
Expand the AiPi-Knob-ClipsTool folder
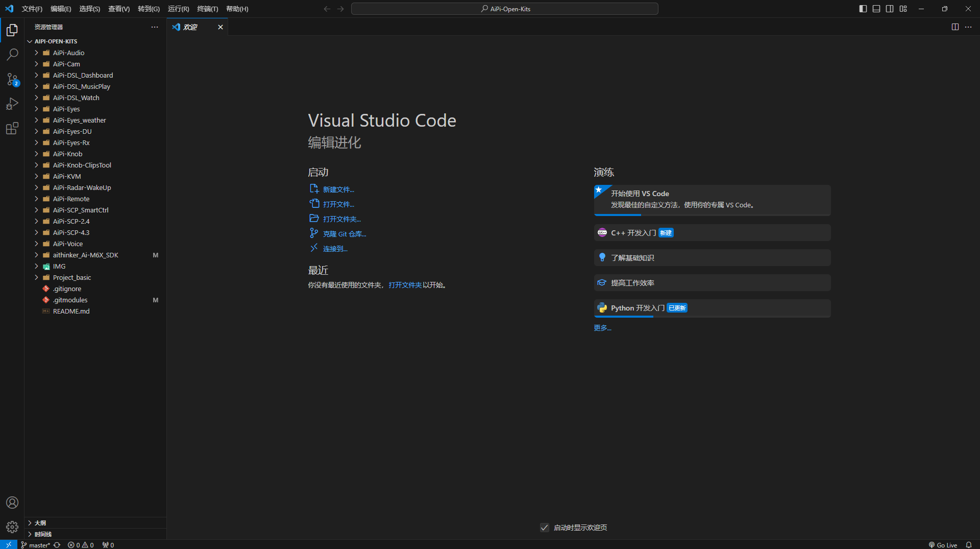coord(95,165)
